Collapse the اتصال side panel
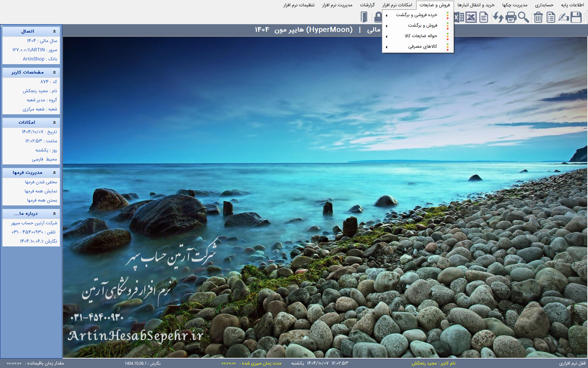 click(54, 32)
